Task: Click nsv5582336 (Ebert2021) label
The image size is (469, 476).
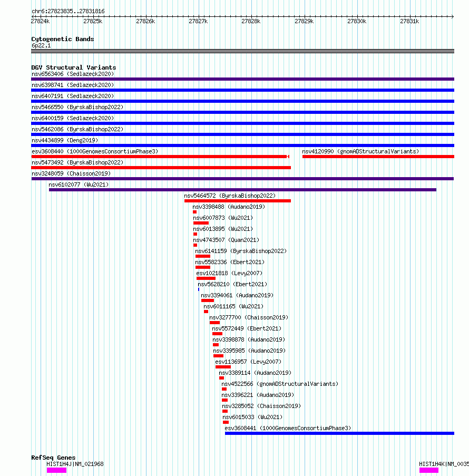Action: (x=230, y=263)
